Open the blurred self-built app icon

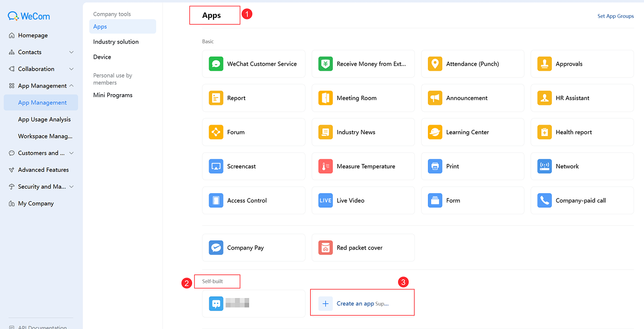216,304
